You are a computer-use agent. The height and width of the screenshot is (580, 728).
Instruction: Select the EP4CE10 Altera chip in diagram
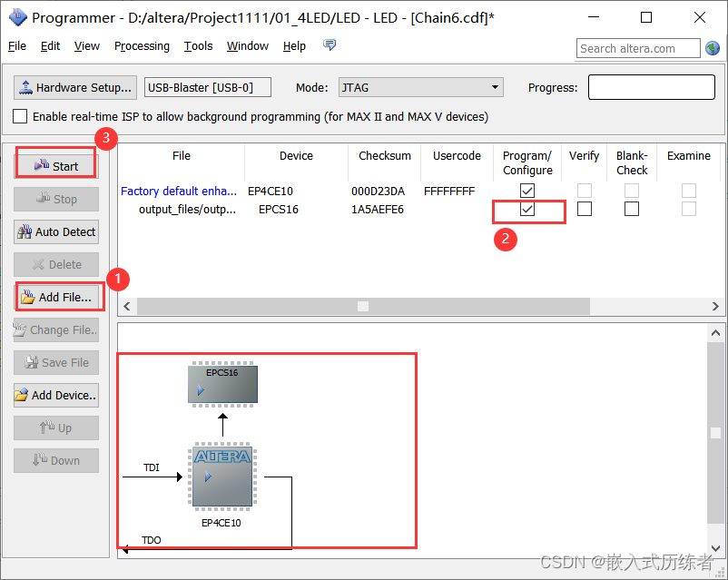coord(222,475)
